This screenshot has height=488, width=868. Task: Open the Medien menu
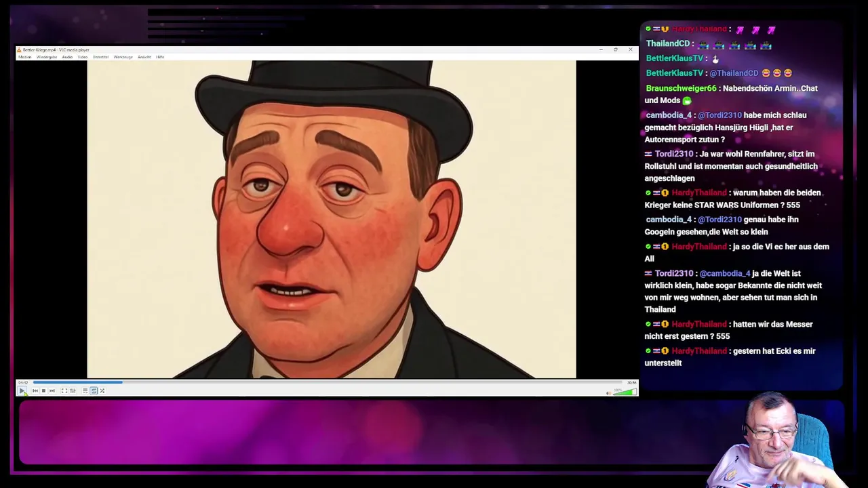(25, 57)
